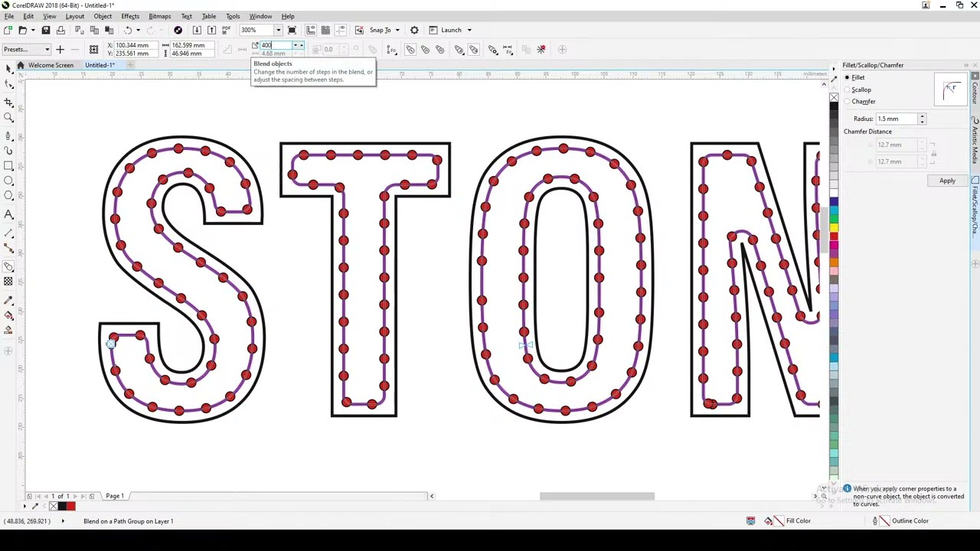The width and height of the screenshot is (980, 551).
Task: Select the Smart Fill tool
Action: 8,330
